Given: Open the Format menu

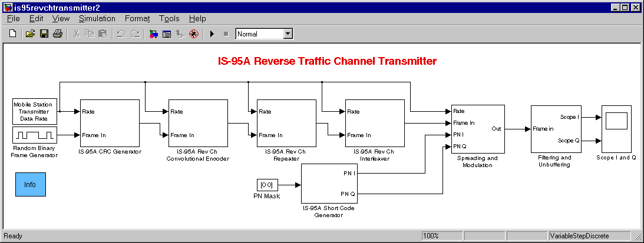Looking at the screenshot, I should point(137,18).
